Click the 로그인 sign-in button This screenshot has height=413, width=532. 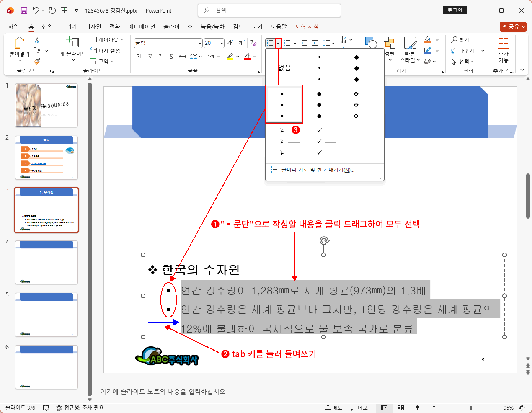(455, 10)
